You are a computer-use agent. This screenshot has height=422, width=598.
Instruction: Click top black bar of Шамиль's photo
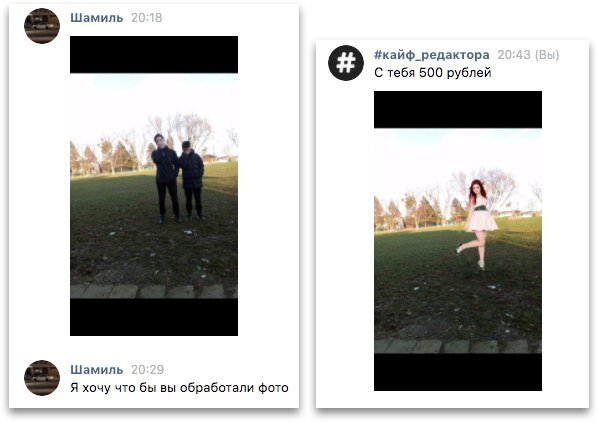(154, 55)
